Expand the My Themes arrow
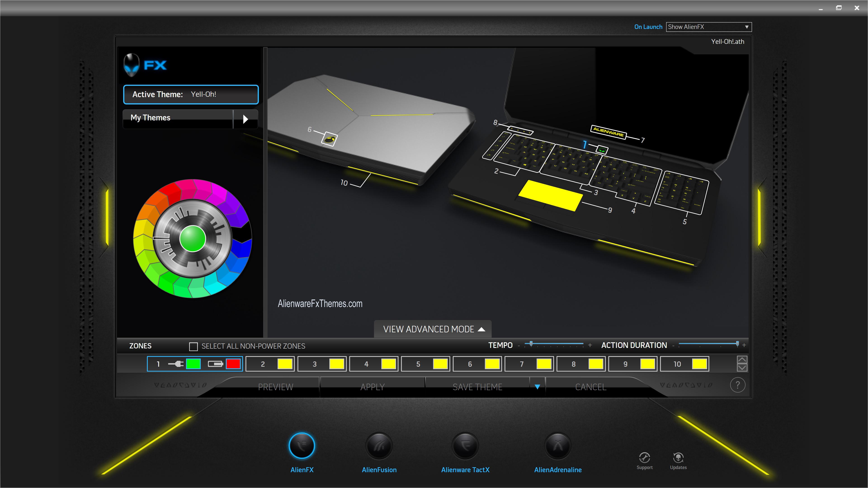Image resolution: width=868 pixels, height=488 pixels. point(246,119)
